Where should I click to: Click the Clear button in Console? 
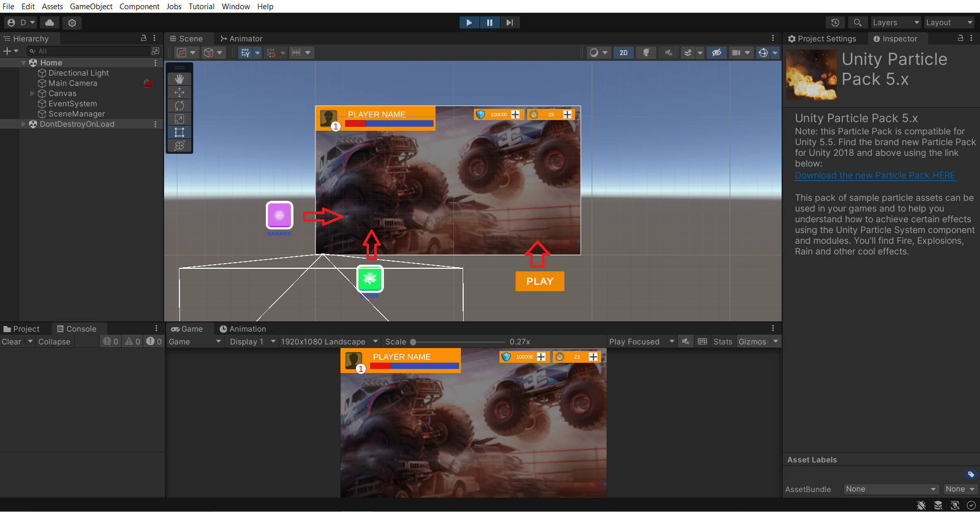(11, 342)
